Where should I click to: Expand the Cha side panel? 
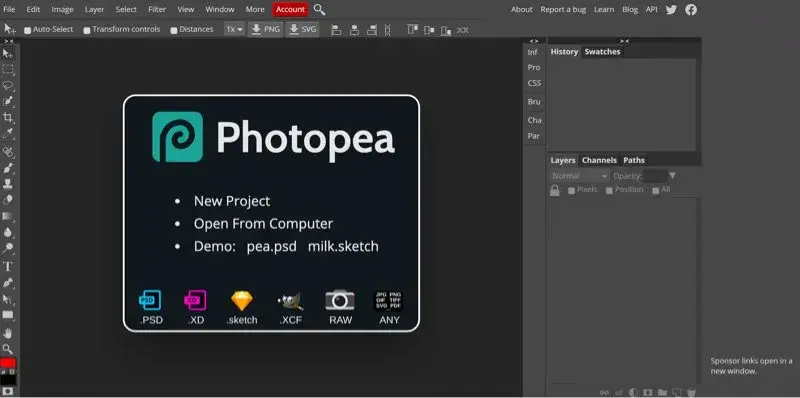click(534, 120)
